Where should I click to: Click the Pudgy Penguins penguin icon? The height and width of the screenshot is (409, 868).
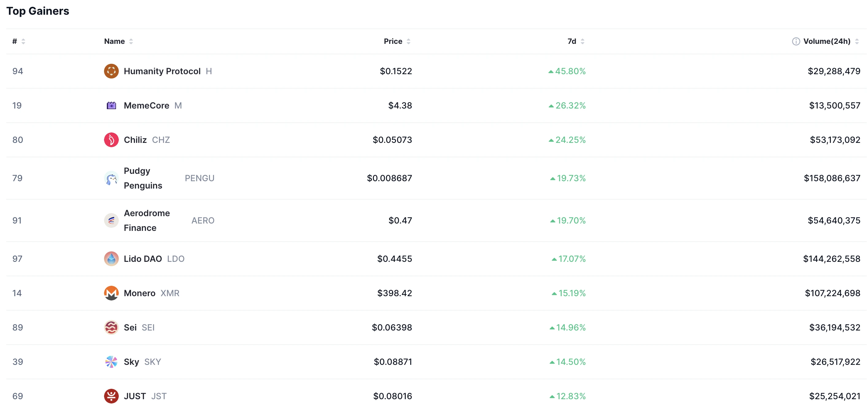tap(111, 178)
